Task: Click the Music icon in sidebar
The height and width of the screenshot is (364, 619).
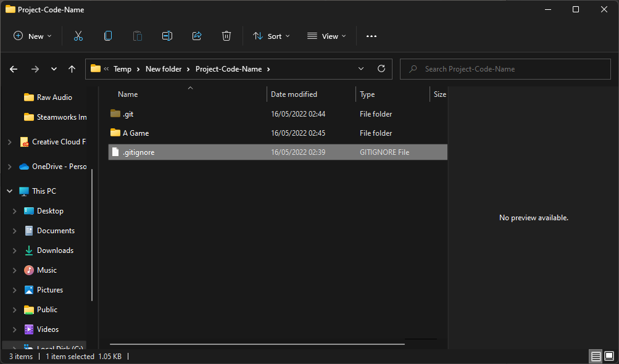Action: (x=29, y=270)
